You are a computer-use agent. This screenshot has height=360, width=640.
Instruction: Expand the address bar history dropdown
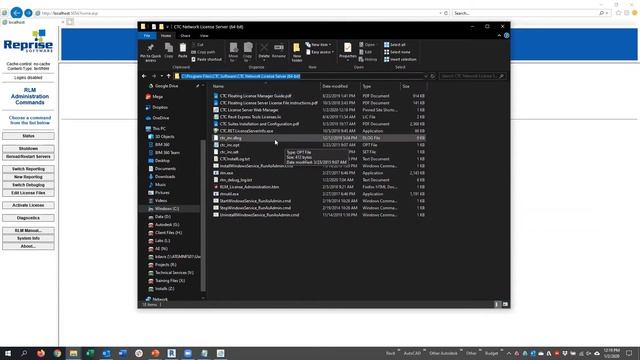coord(425,76)
